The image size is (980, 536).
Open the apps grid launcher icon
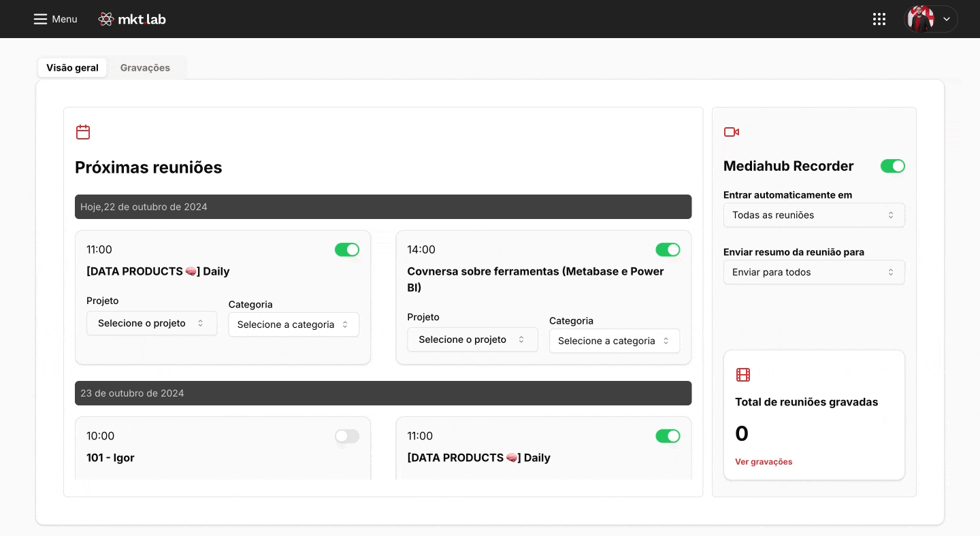coord(879,19)
